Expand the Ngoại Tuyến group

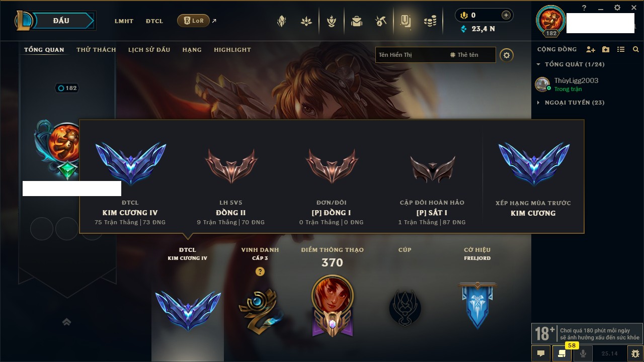pos(571,103)
